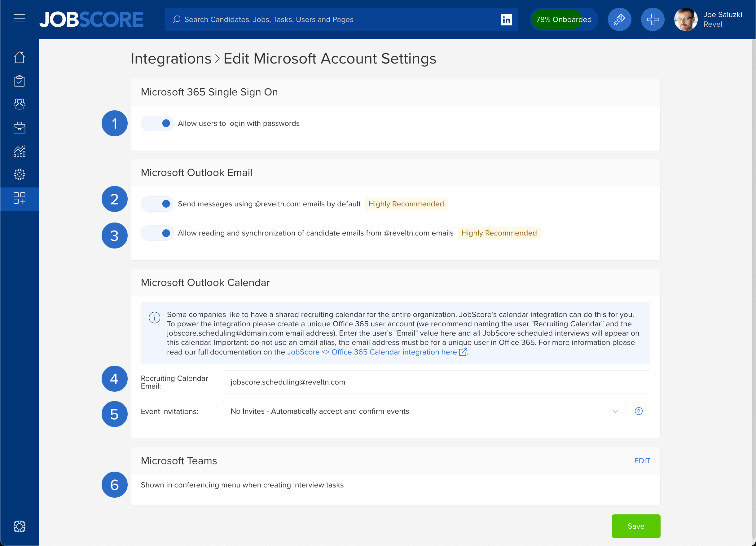Click the Microsoft Outlook Email heading
This screenshot has height=546, width=756.
196,172
